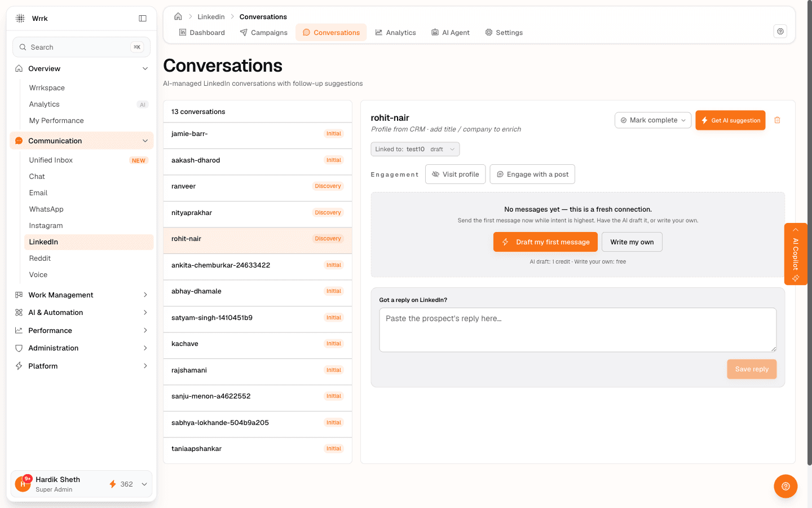Click Engage with a post button
The height and width of the screenshot is (508, 812).
[x=532, y=174]
